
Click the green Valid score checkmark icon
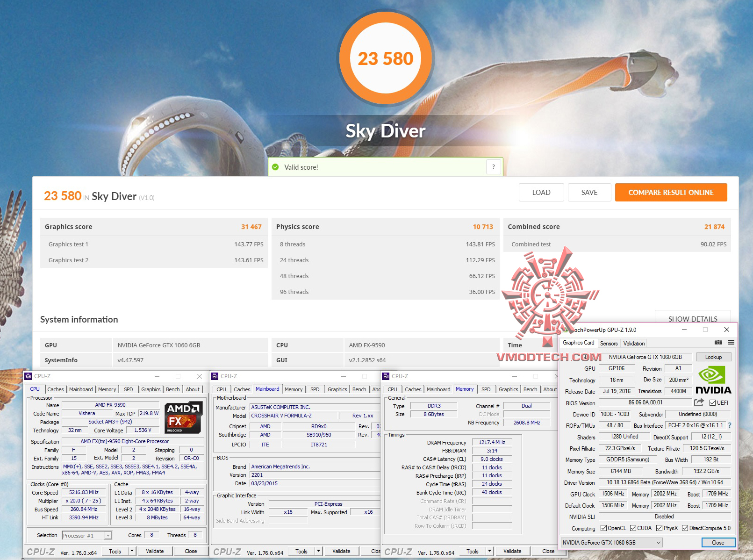[275, 167]
